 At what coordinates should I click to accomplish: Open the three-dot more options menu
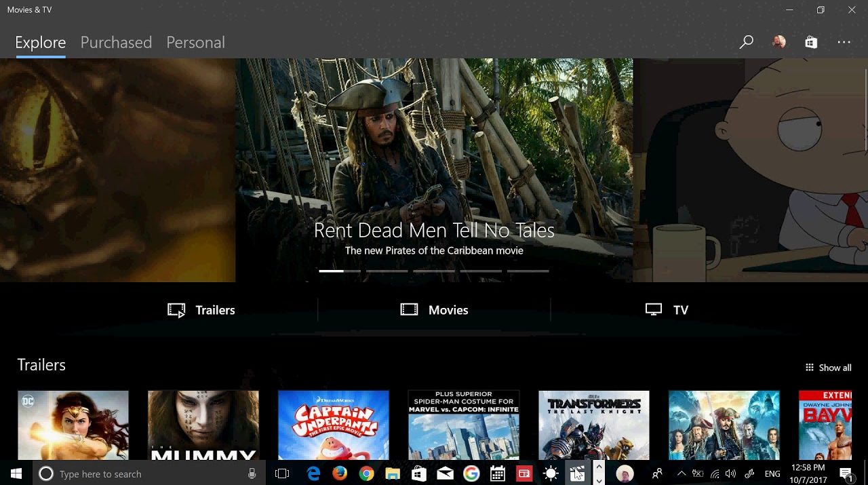[x=844, y=42]
